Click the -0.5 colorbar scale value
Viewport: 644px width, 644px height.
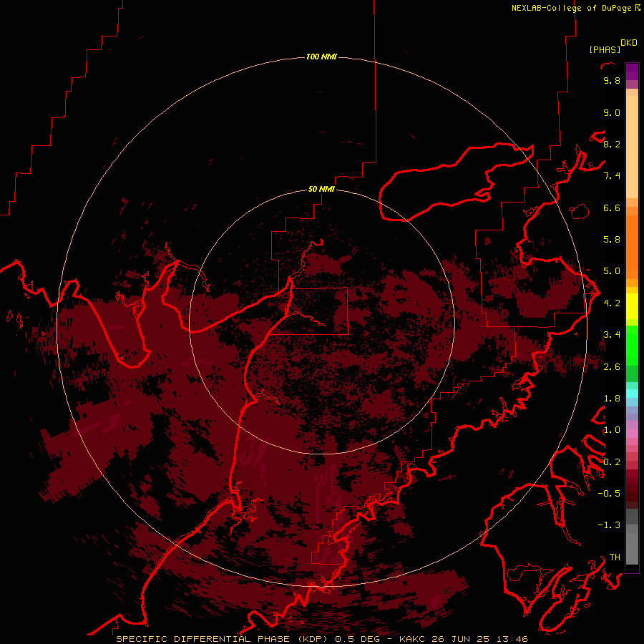[609, 493]
